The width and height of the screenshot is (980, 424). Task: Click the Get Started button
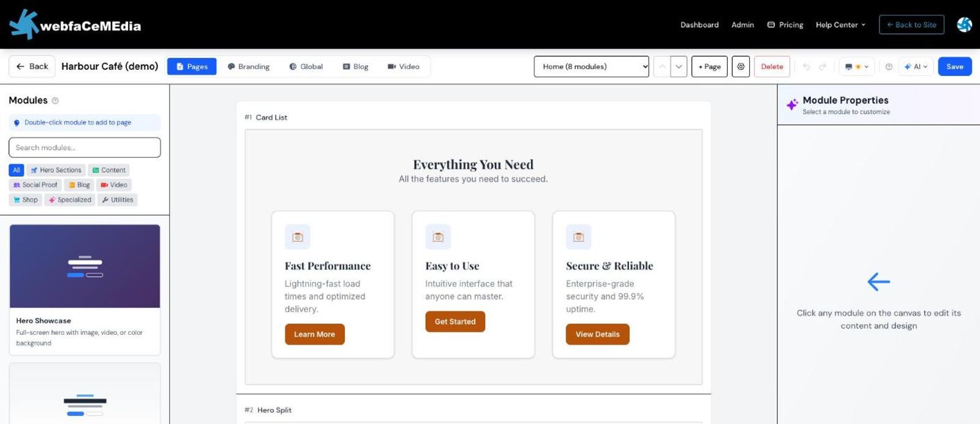click(x=455, y=322)
